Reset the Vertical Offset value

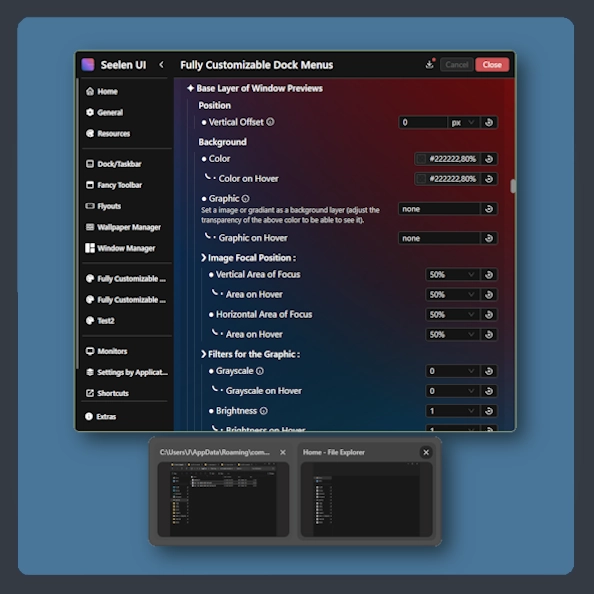coord(489,122)
